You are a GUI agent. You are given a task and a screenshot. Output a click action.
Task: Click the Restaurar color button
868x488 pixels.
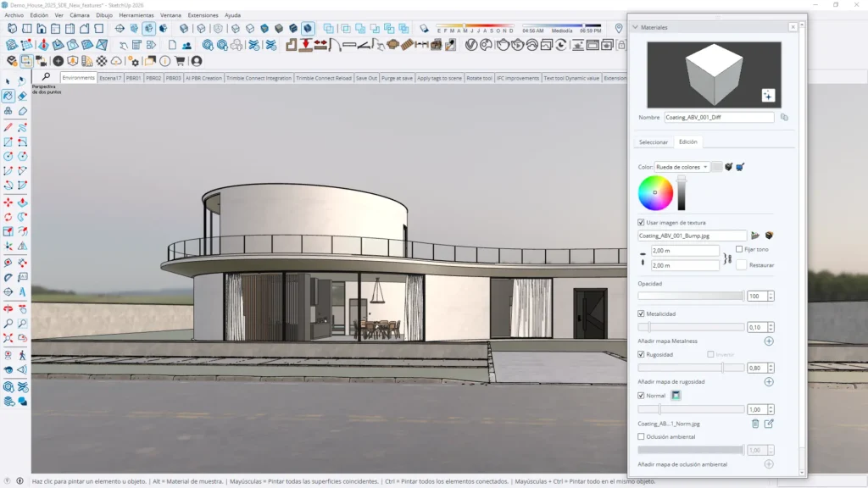pos(741,265)
